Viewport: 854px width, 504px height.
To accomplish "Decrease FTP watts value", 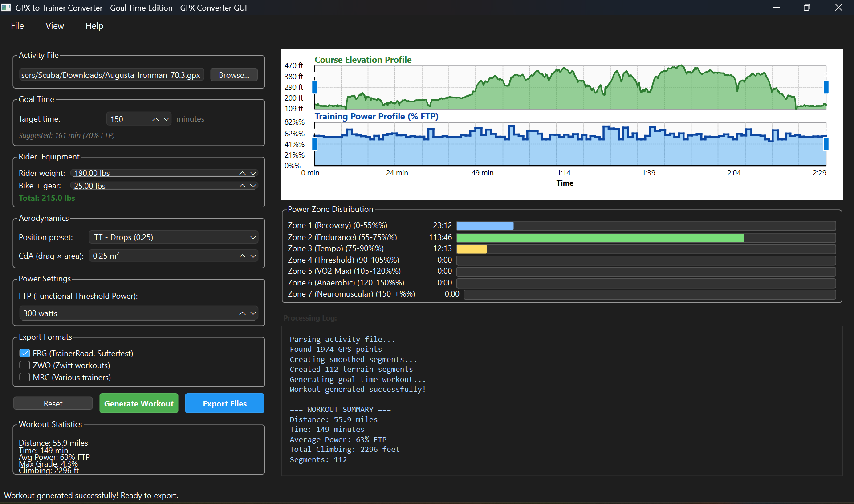I will click(253, 313).
